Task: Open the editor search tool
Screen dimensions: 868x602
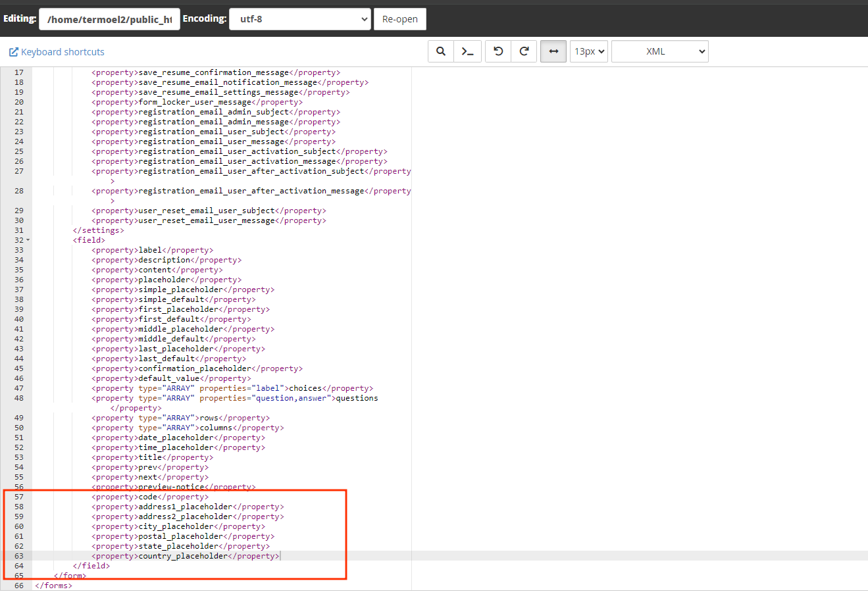Action: [x=441, y=51]
